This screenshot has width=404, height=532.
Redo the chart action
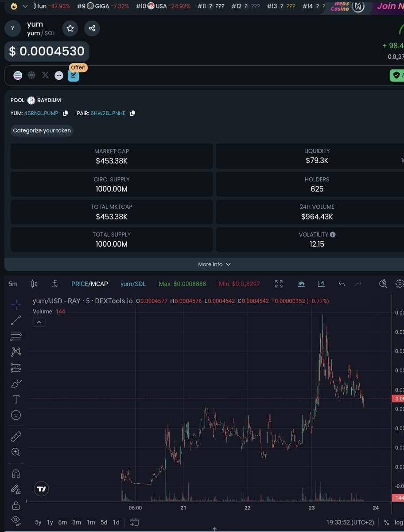tap(359, 284)
